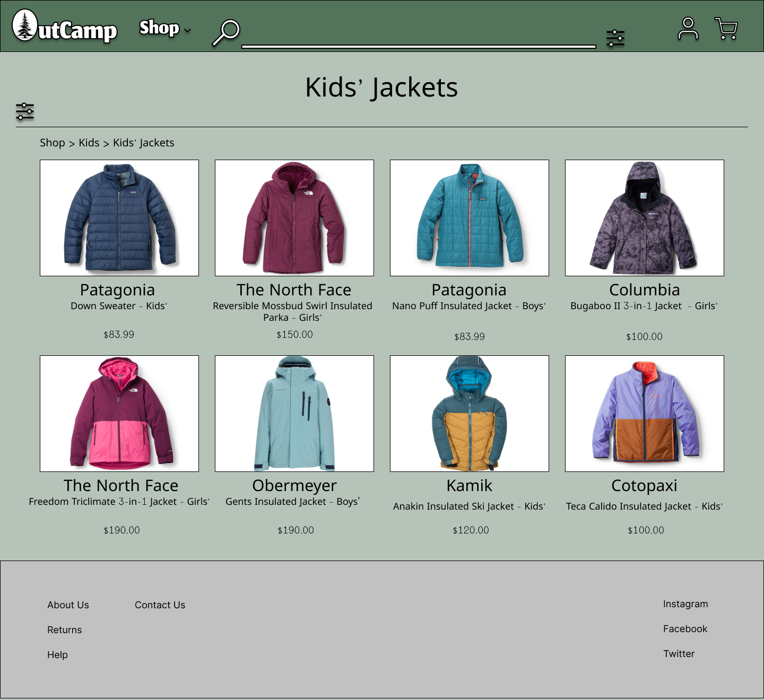The width and height of the screenshot is (764, 700).
Task: Select Kids' Jackets breadcrumb text
Action: point(144,143)
